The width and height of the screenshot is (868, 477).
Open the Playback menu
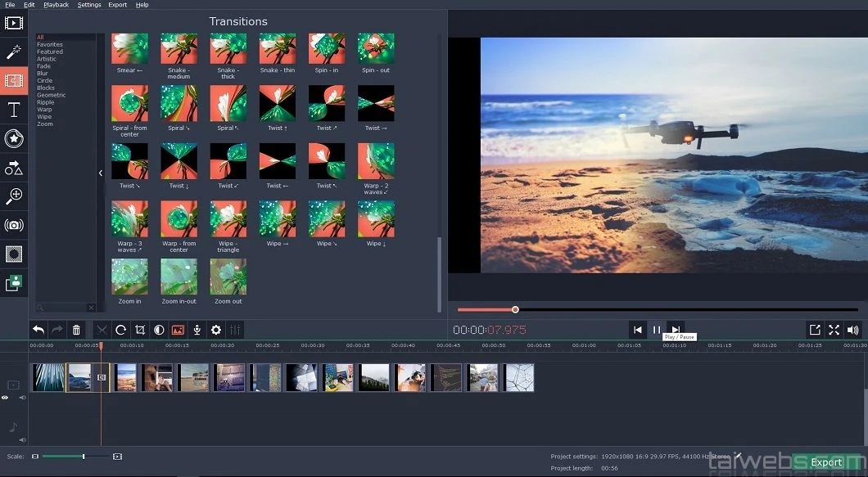tap(56, 5)
